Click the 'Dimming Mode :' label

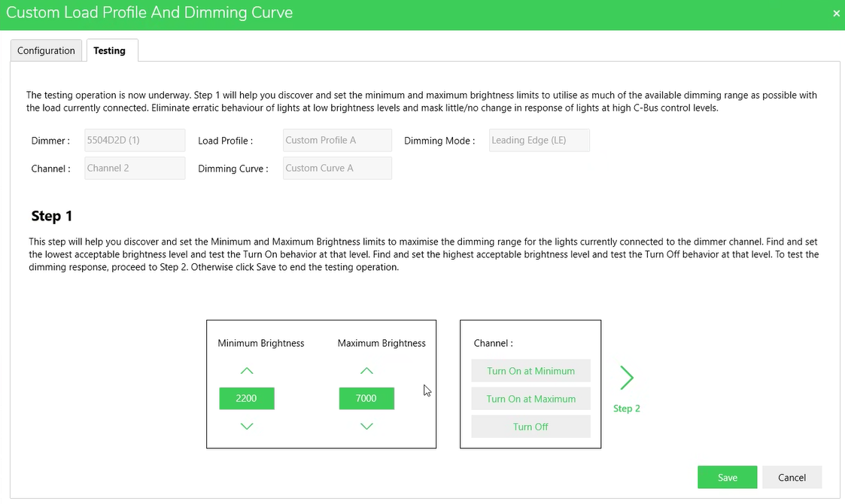pos(439,141)
